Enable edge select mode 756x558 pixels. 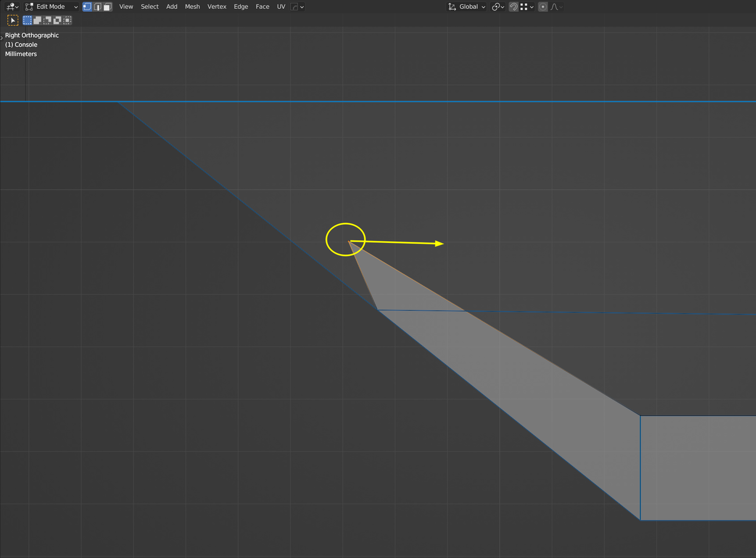click(x=97, y=7)
